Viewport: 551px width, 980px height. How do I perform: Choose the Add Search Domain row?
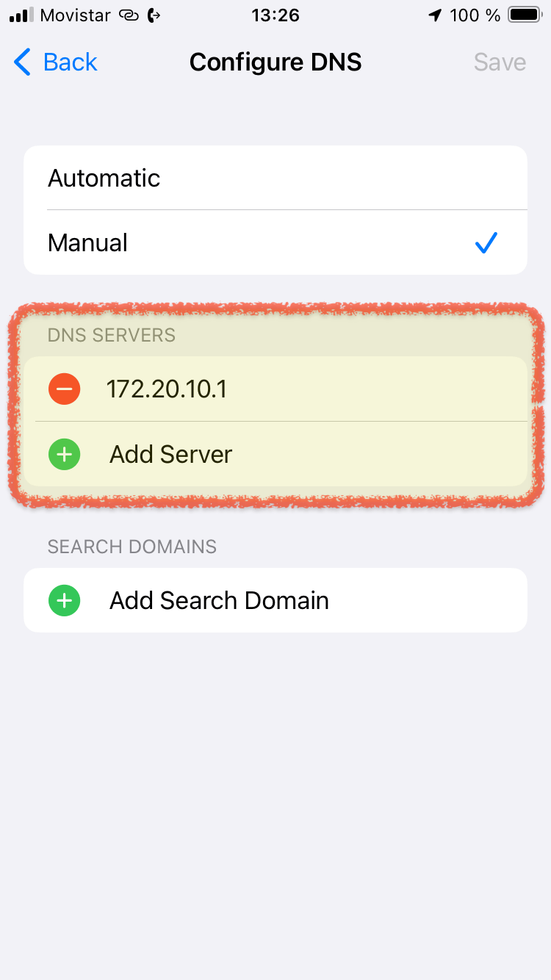(275, 600)
